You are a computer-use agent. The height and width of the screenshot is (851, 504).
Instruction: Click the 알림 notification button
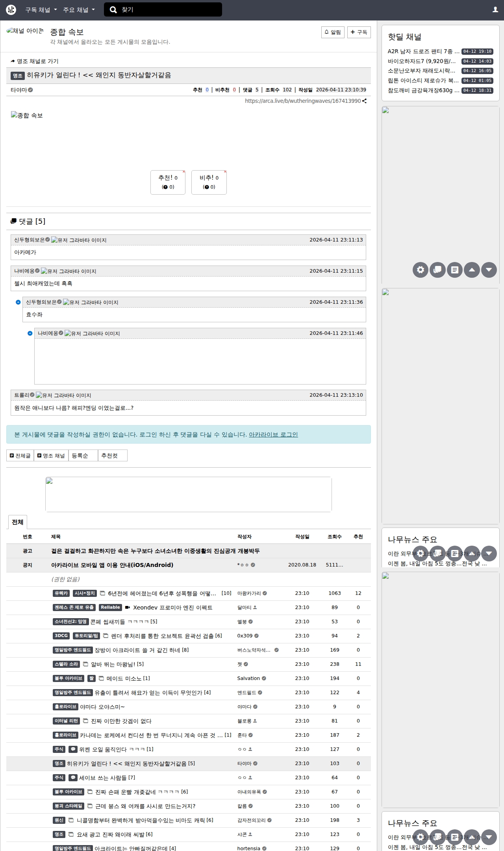333,32
